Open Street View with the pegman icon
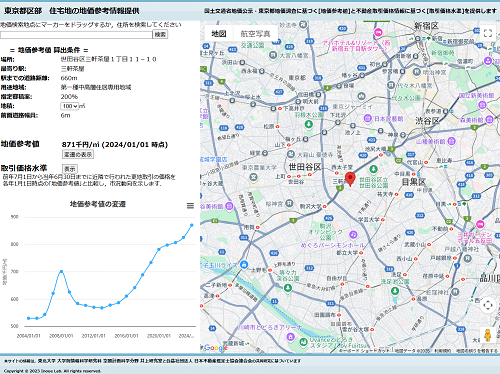This screenshot has height=374, width=500. click(x=487, y=335)
